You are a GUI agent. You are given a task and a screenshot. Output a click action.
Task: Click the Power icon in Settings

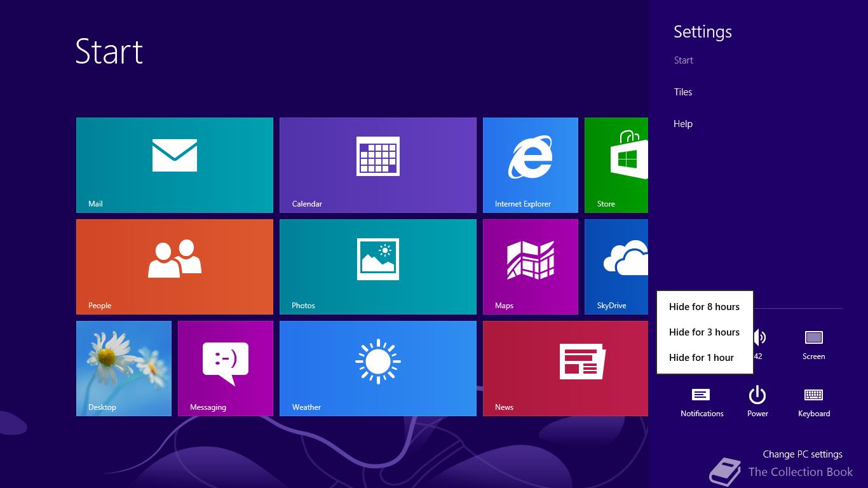tap(757, 402)
